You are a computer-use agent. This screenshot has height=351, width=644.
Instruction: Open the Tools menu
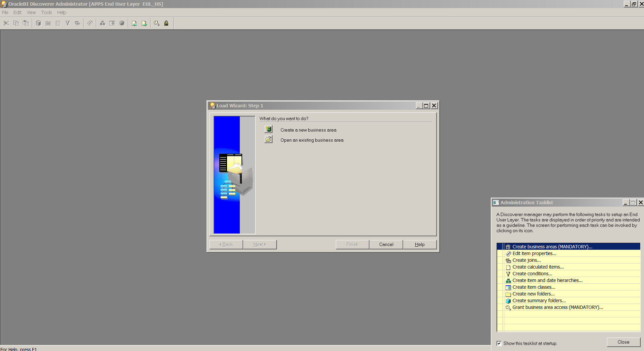46,12
